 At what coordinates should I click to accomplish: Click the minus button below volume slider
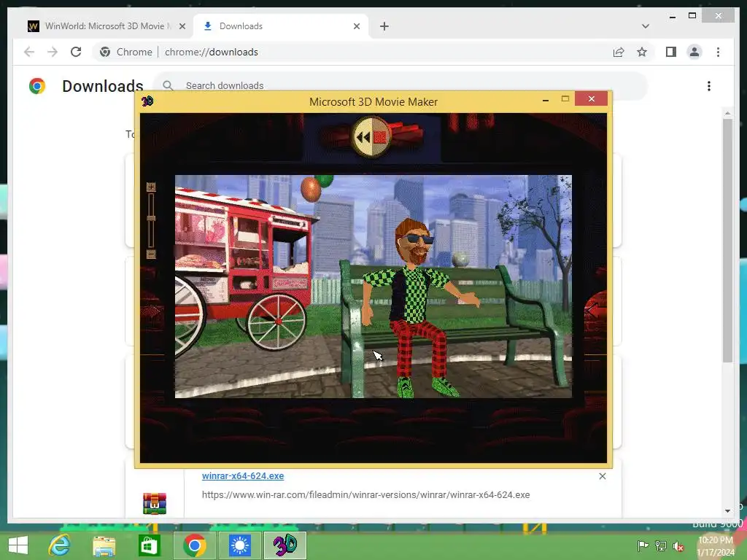coord(151,254)
